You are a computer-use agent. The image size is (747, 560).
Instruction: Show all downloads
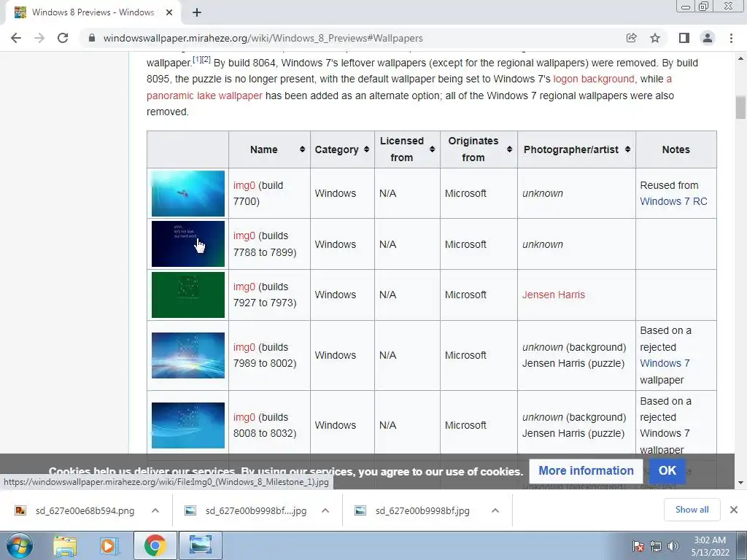click(692, 510)
